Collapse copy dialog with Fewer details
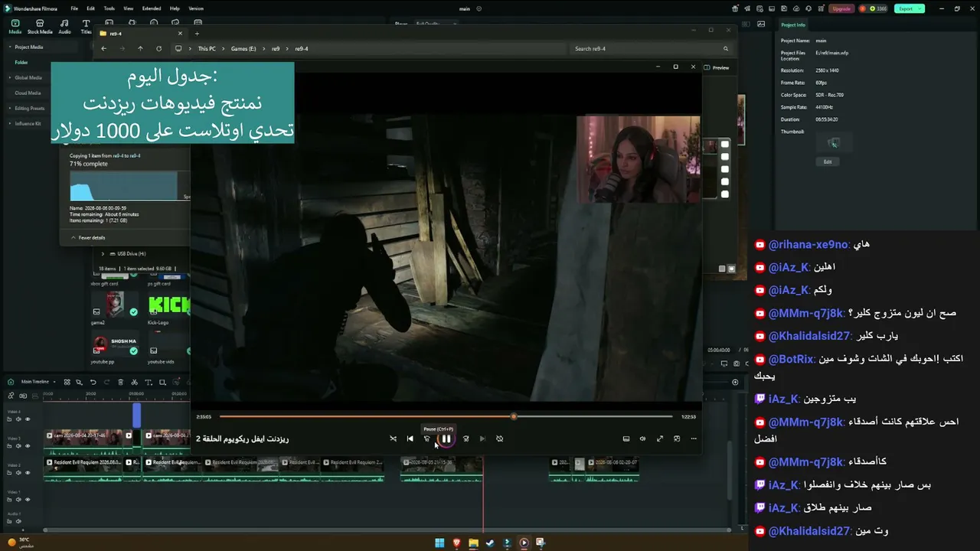 (x=88, y=238)
